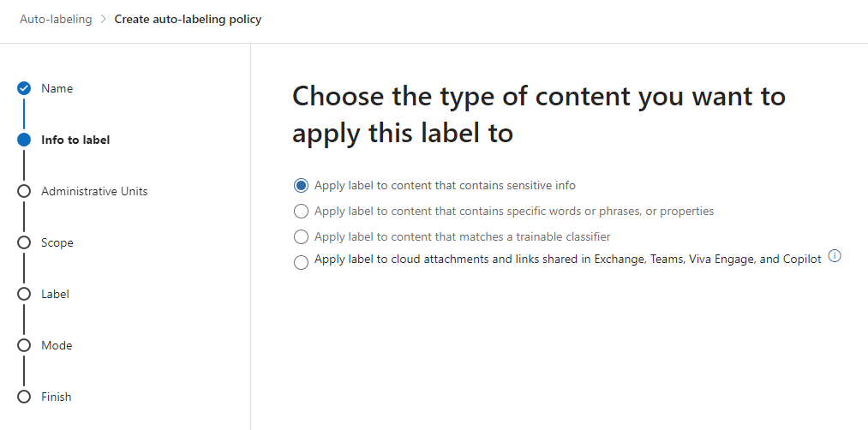868x430 pixels.
Task: Switch to the Mode step label
Action: click(x=57, y=345)
